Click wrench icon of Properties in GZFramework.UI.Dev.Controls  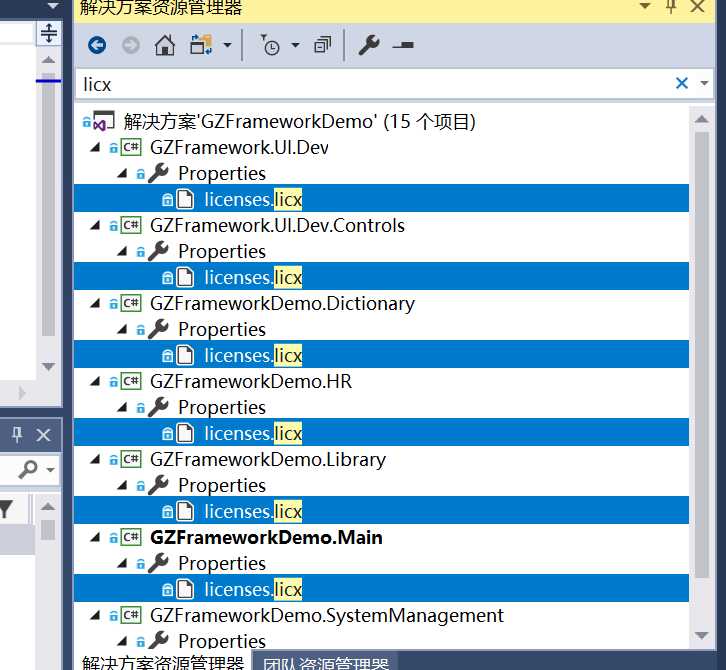tap(158, 251)
